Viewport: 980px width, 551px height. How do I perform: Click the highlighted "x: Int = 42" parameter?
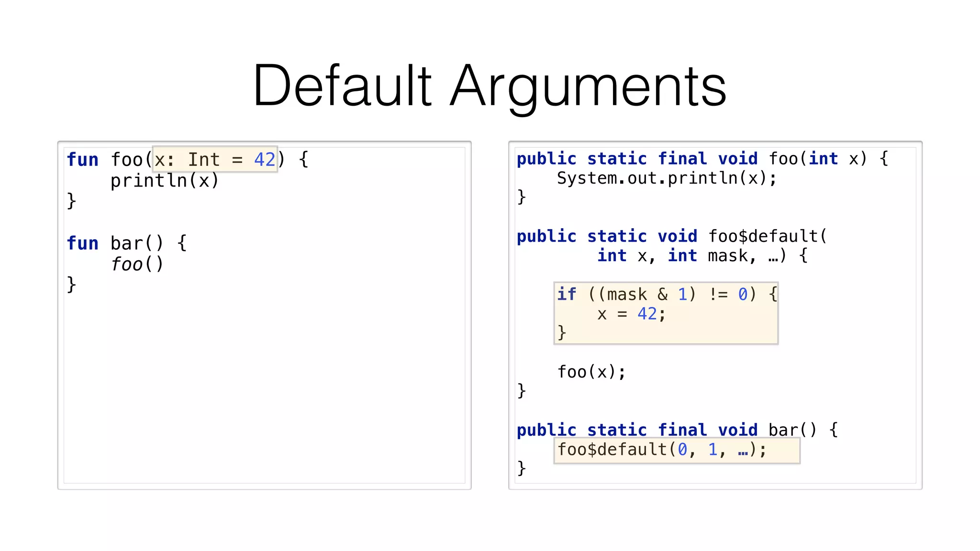click(215, 159)
